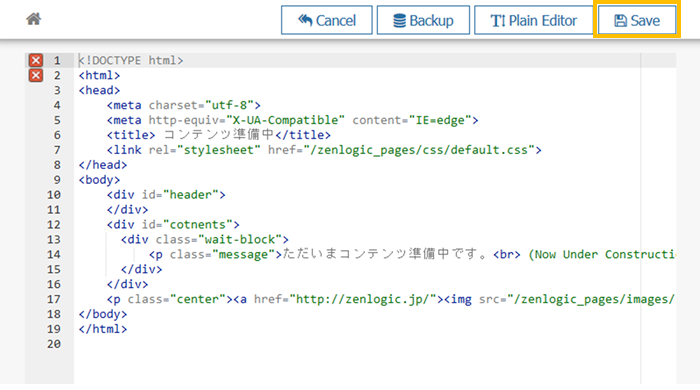
Task: Click the </div> on line 15
Action: pos(142,270)
